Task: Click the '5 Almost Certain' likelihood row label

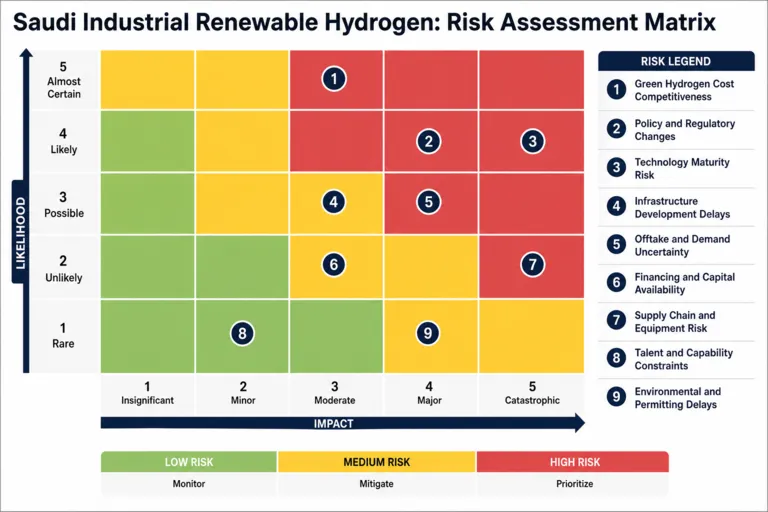Action: point(64,80)
